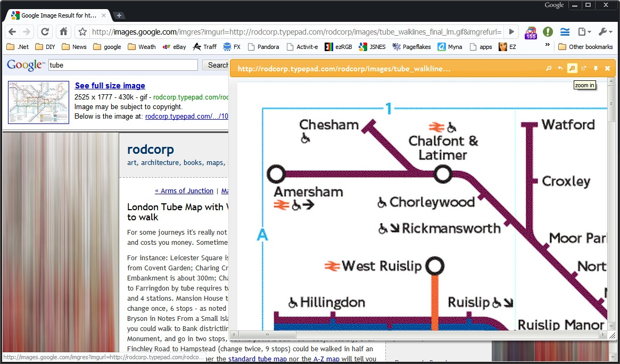Viewport: 620px width, 364px height.
Task: Open the wrench tools menu
Action: 605,31
